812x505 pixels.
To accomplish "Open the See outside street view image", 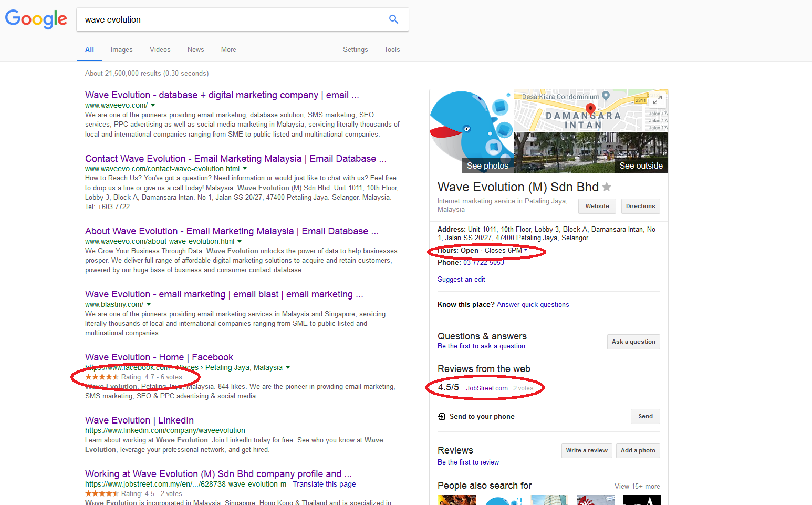I will (591, 152).
